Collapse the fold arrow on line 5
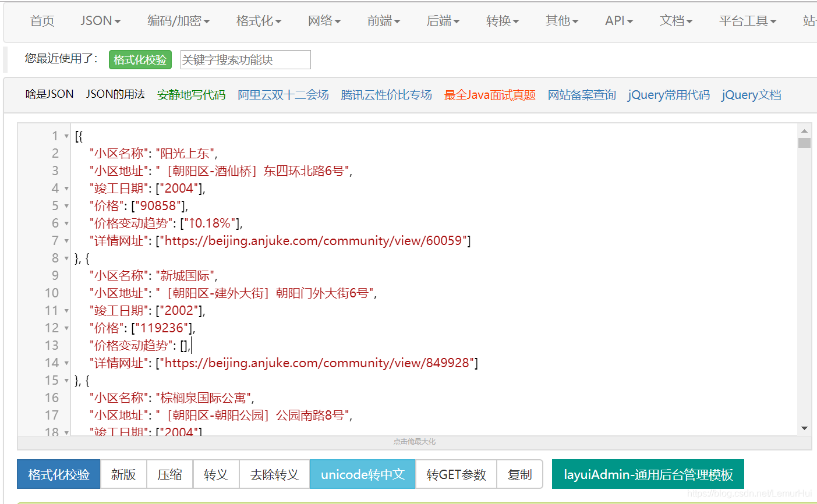 pyautogui.click(x=66, y=206)
